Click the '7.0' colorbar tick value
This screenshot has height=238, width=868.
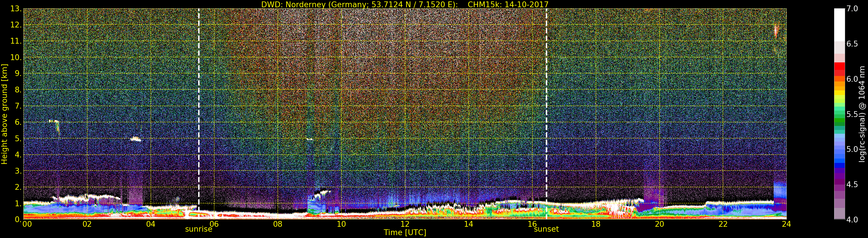point(852,9)
